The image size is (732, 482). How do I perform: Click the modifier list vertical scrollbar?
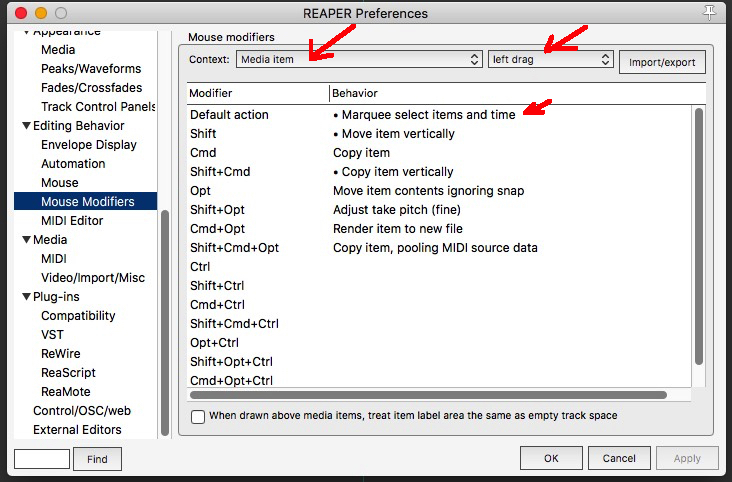pyautogui.click(x=698, y=236)
